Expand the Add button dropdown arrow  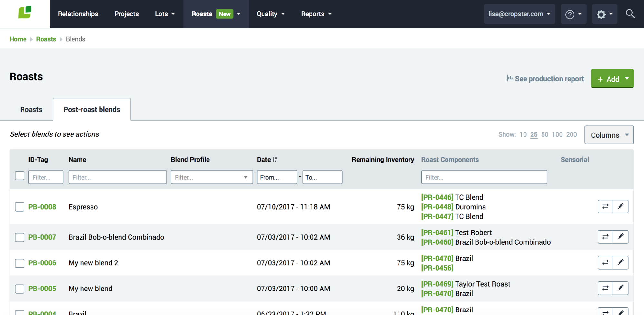tap(627, 79)
